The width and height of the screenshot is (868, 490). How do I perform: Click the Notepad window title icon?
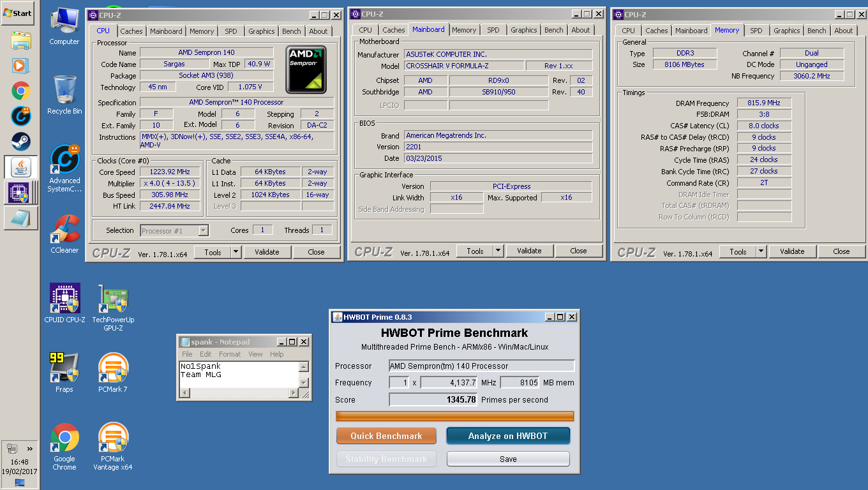(184, 341)
